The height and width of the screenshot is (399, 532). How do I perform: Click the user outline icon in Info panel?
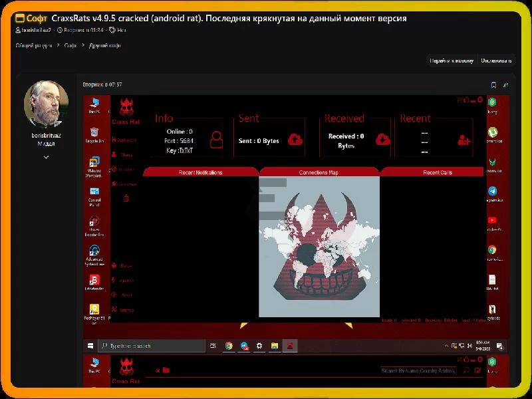point(217,140)
